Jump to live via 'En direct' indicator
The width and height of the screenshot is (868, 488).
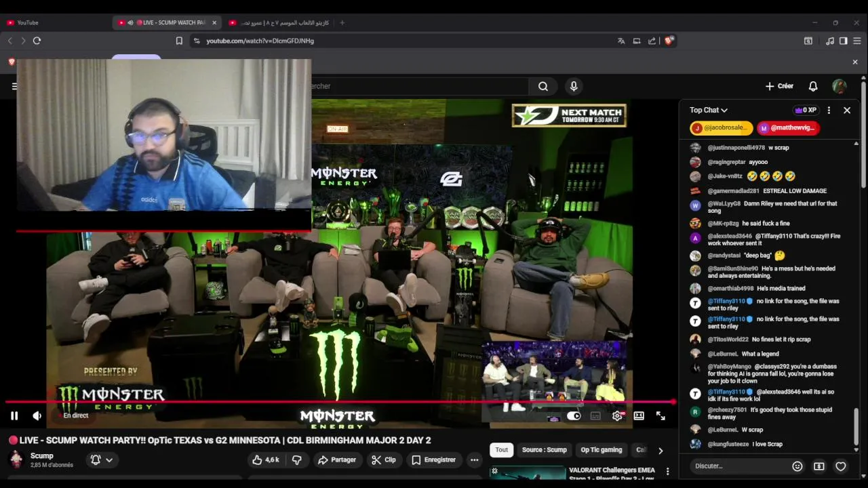click(75, 415)
